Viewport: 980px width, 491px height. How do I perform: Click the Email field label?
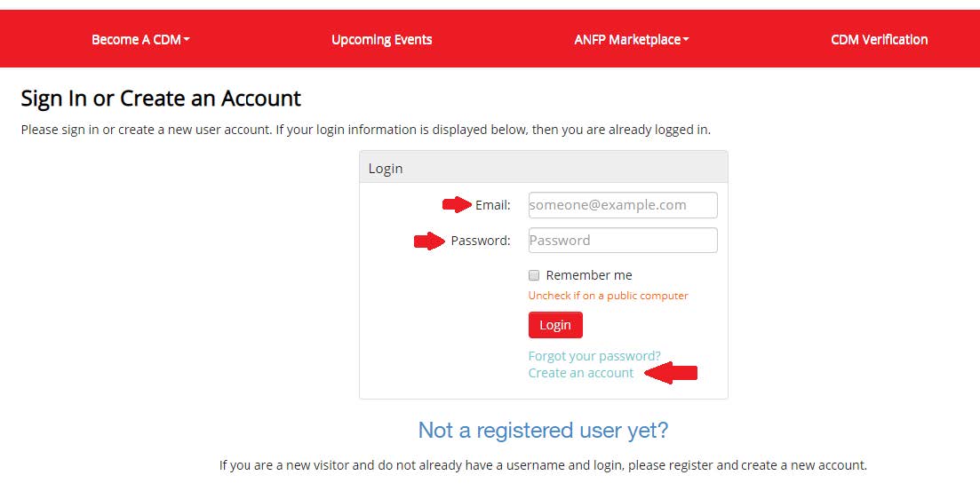[x=493, y=205]
